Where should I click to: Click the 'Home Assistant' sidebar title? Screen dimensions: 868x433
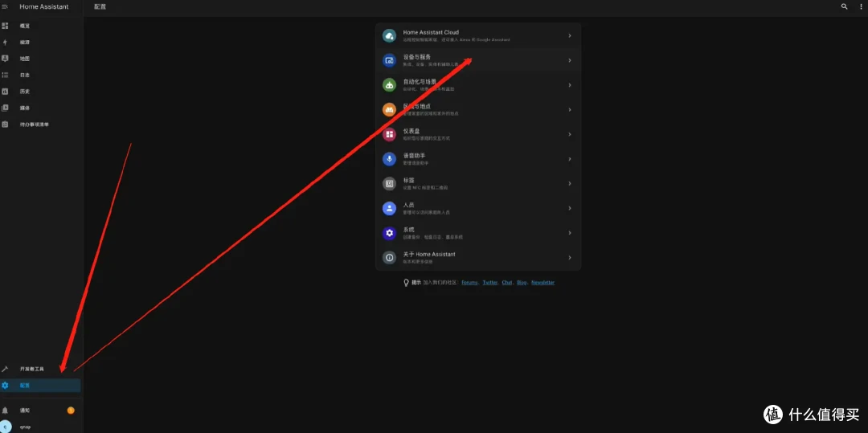[44, 6]
